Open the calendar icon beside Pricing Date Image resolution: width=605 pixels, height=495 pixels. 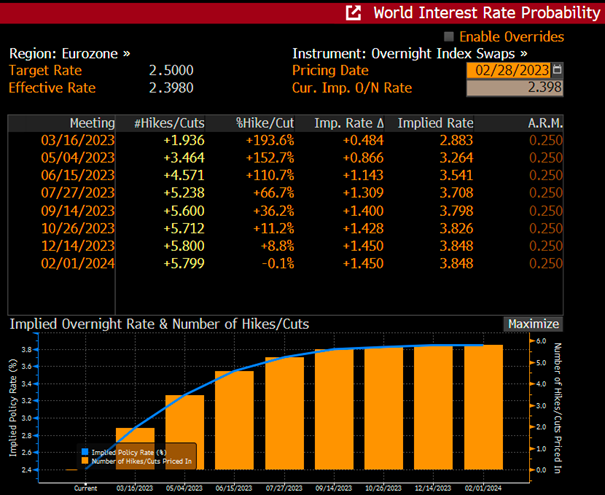557,70
